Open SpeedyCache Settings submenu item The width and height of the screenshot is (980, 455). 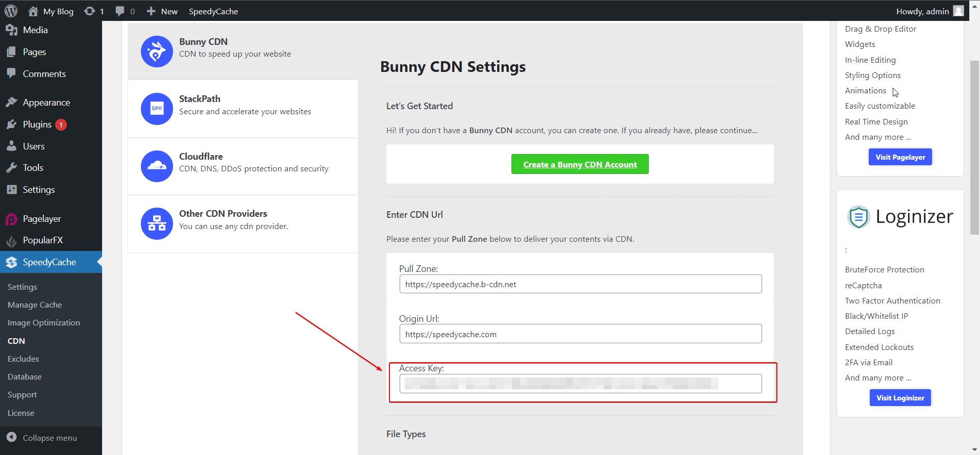click(x=22, y=287)
